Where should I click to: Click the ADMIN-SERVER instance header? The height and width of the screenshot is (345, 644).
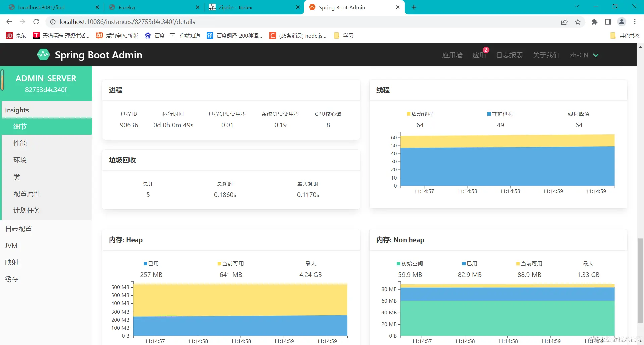[x=46, y=83]
